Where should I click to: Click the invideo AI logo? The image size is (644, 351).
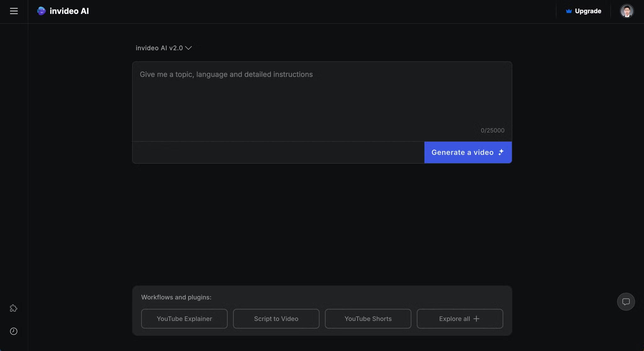pos(63,11)
